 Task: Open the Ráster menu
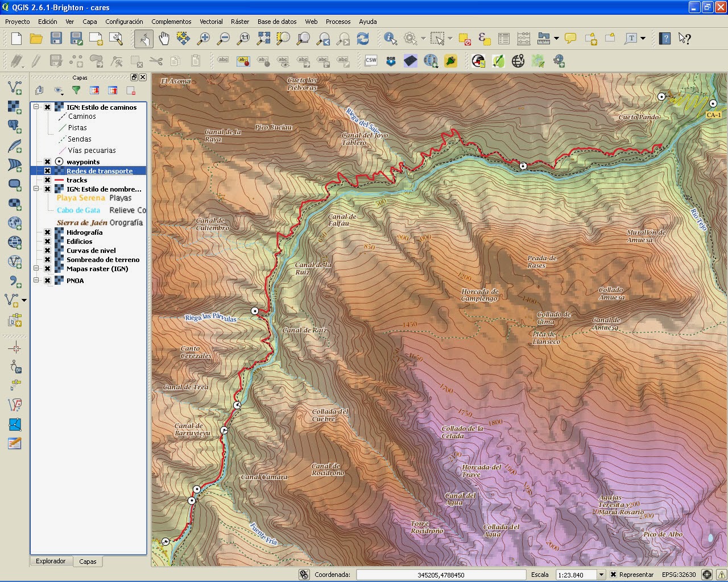pyautogui.click(x=240, y=22)
